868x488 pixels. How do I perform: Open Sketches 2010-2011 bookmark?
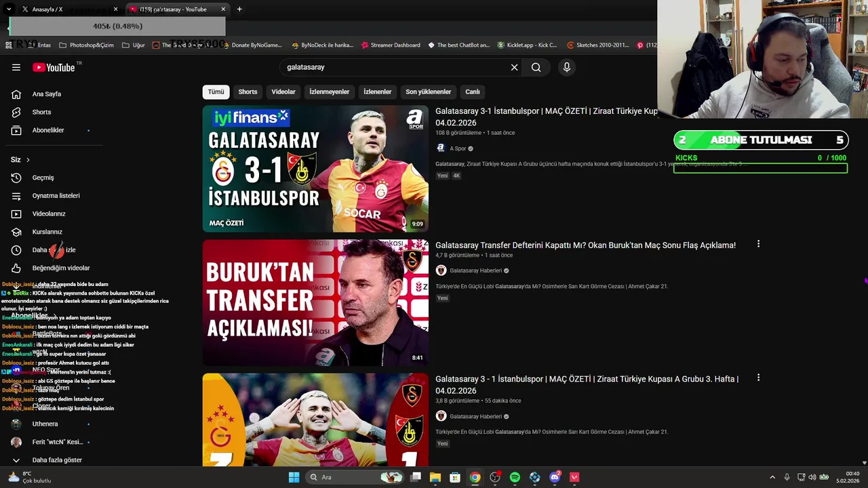597,45
